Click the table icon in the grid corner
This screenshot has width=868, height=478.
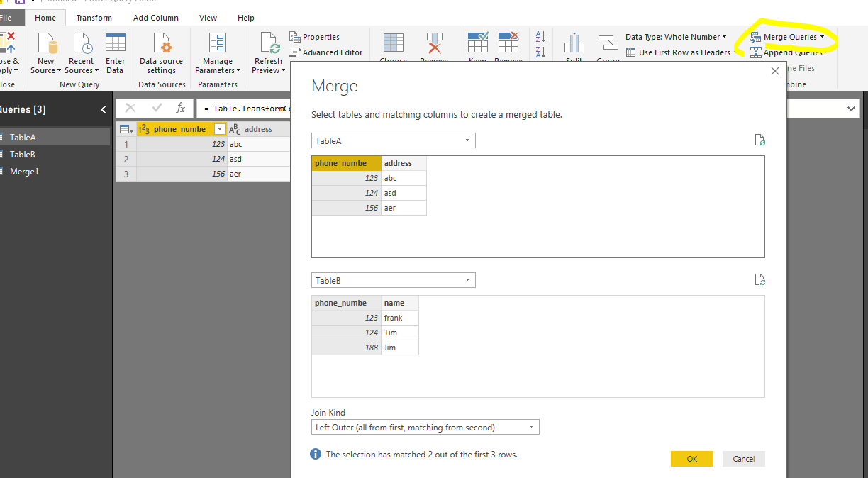126,129
